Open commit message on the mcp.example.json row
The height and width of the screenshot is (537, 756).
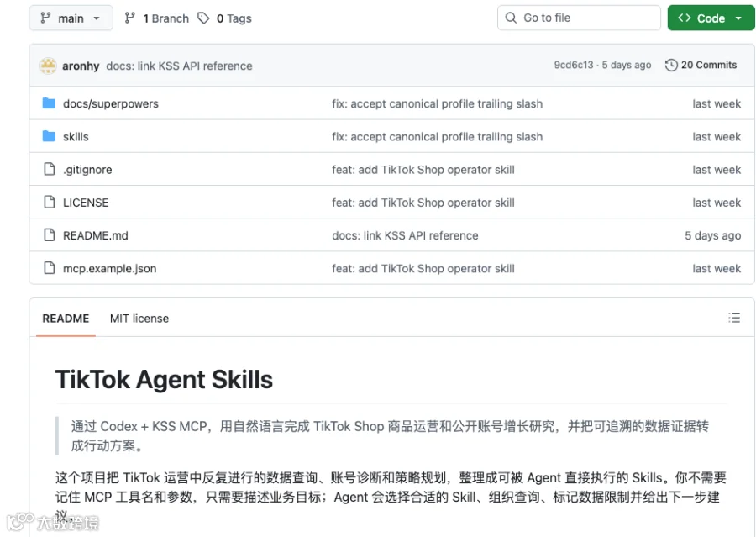click(x=423, y=269)
